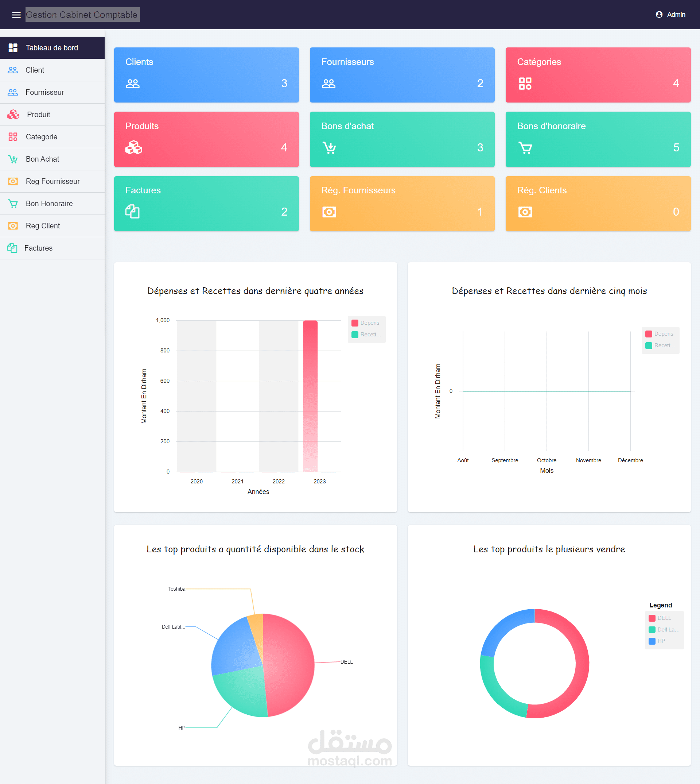The height and width of the screenshot is (784, 700).
Task: Click the boxes icon on Produits card
Action: tap(133, 147)
